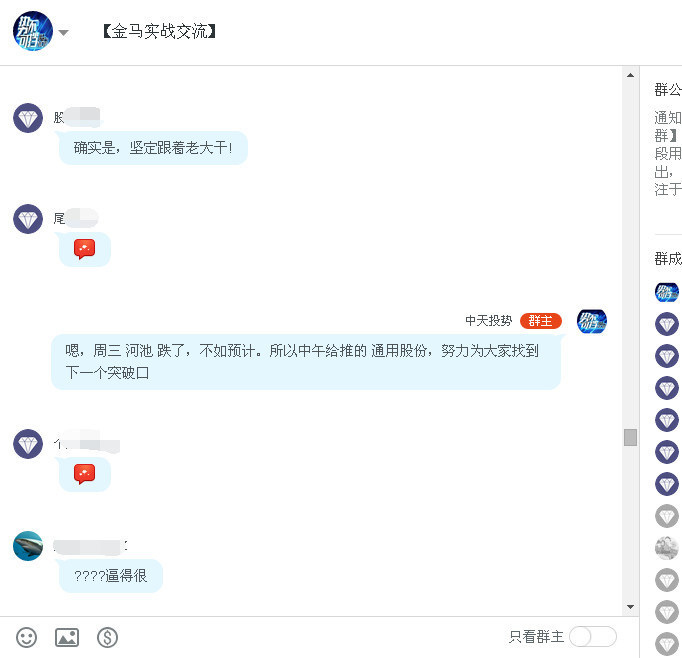Open the emoji picker smiley icon
Viewport: 682px width, 658px height.
pos(27,638)
